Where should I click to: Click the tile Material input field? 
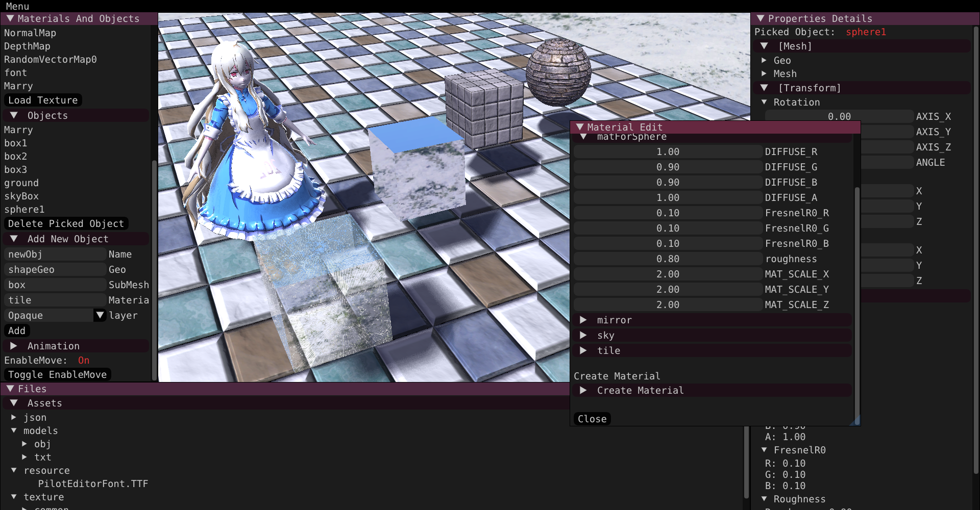55,300
